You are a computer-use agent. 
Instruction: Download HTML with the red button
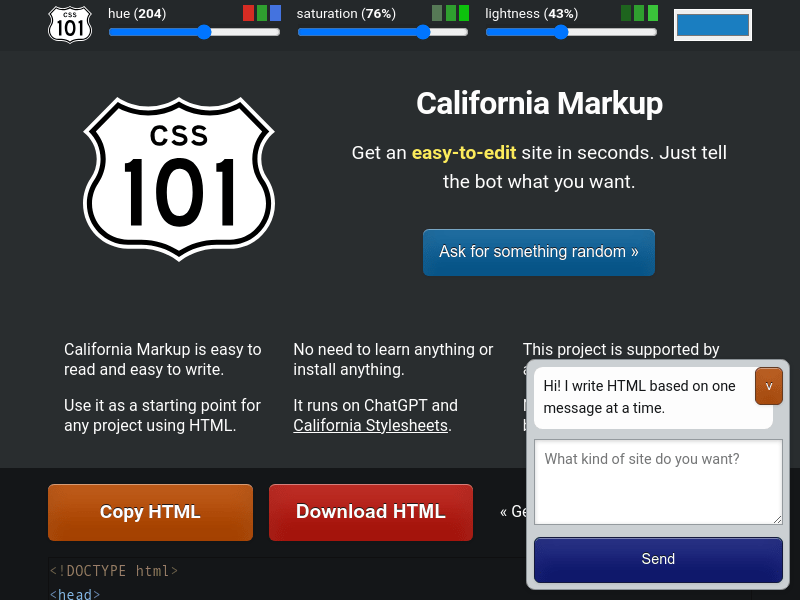pyautogui.click(x=371, y=512)
